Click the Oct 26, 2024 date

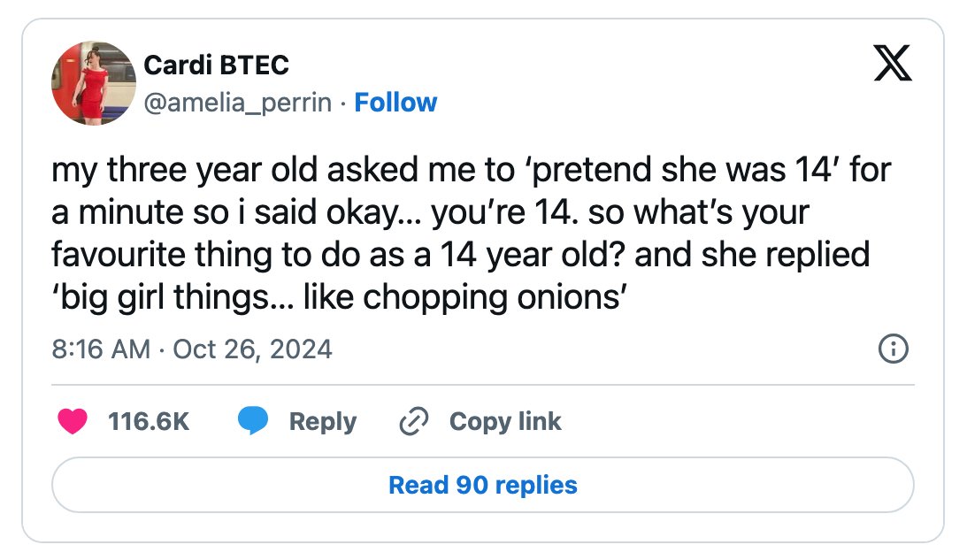(x=252, y=349)
